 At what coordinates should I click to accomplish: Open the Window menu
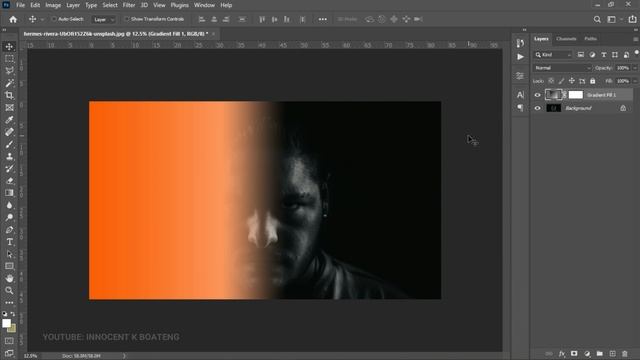[x=204, y=5]
